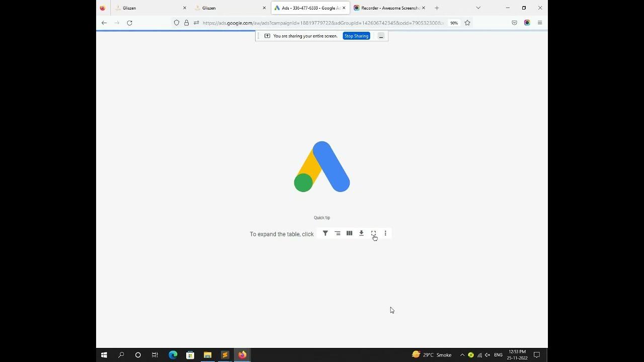Switch to the Recorder - Awesome Screenshot tab
The width and height of the screenshot is (644, 362).
click(x=389, y=8)
